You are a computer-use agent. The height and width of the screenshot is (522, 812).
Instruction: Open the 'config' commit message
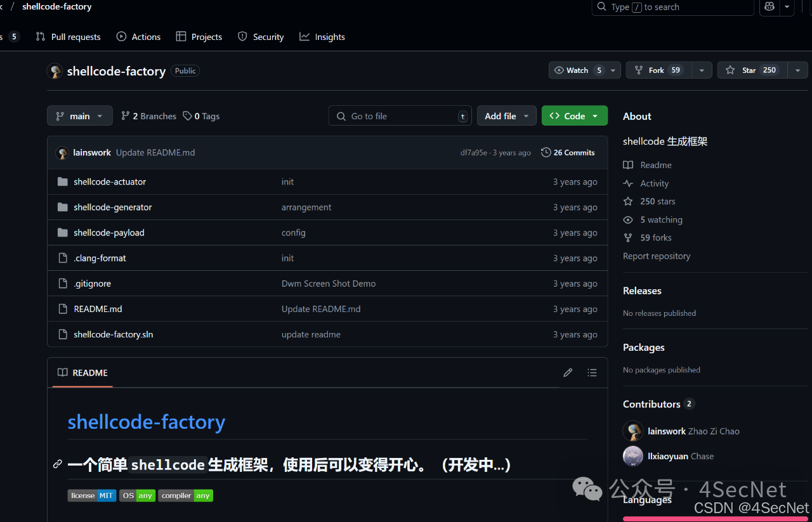point(294,233)
